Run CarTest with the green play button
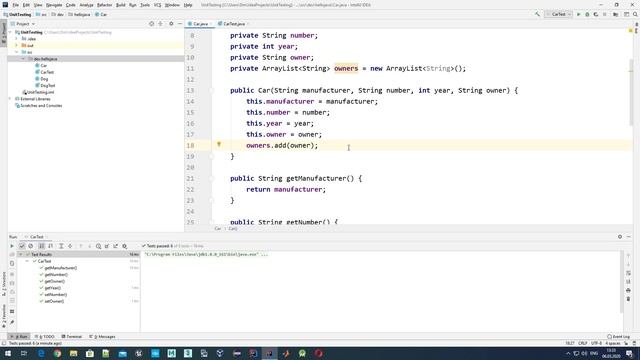Screen dimensions: 640x360 (x=578, y=14)
